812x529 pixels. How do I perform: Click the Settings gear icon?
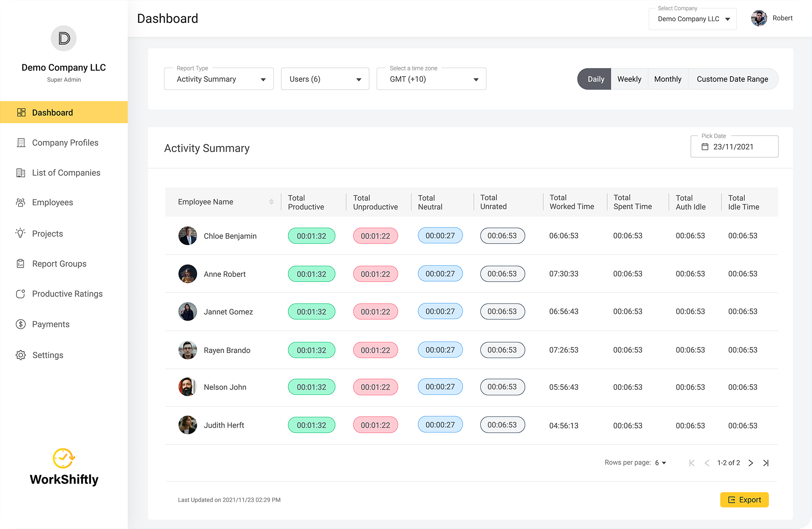[x=20, y=355]
